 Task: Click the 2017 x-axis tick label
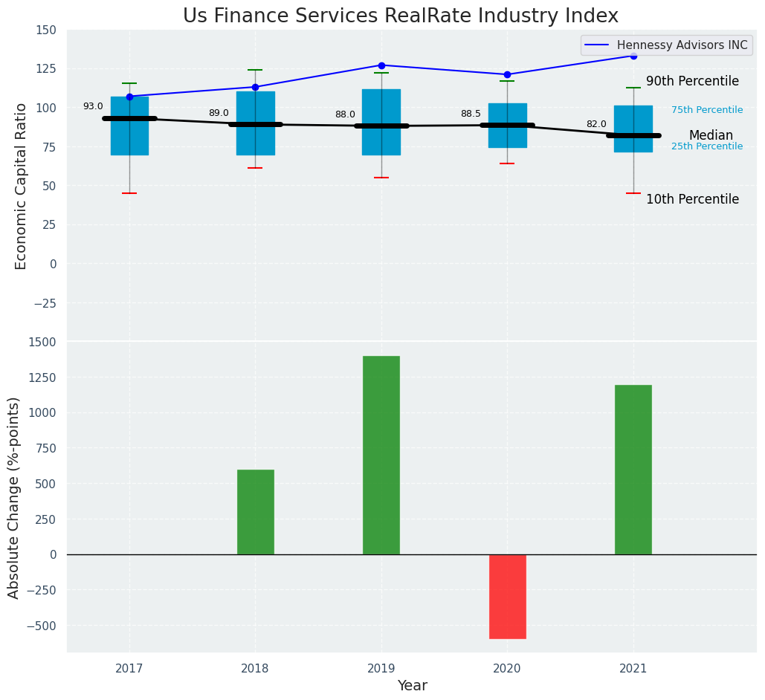[129, 669]
